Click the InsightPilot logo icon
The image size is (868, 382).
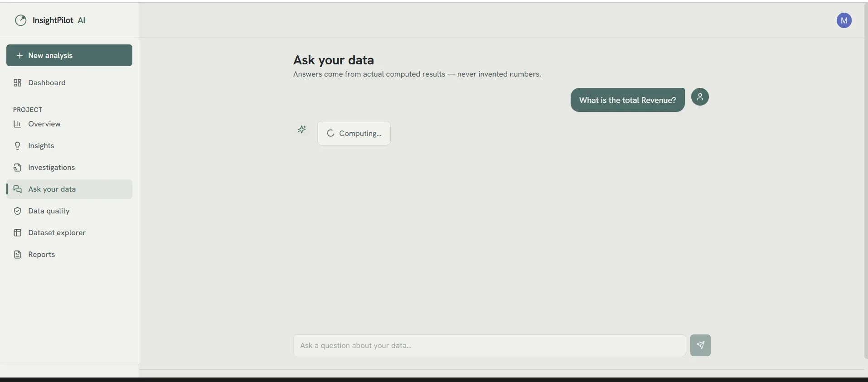click(21, 20)
